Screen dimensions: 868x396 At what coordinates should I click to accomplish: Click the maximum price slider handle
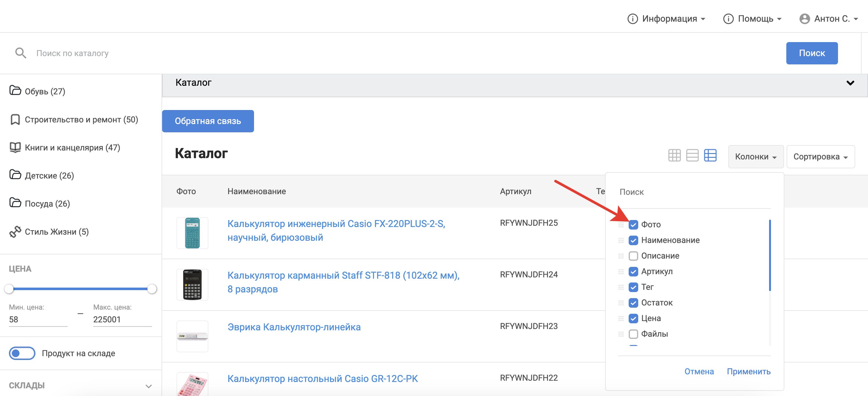152,289
